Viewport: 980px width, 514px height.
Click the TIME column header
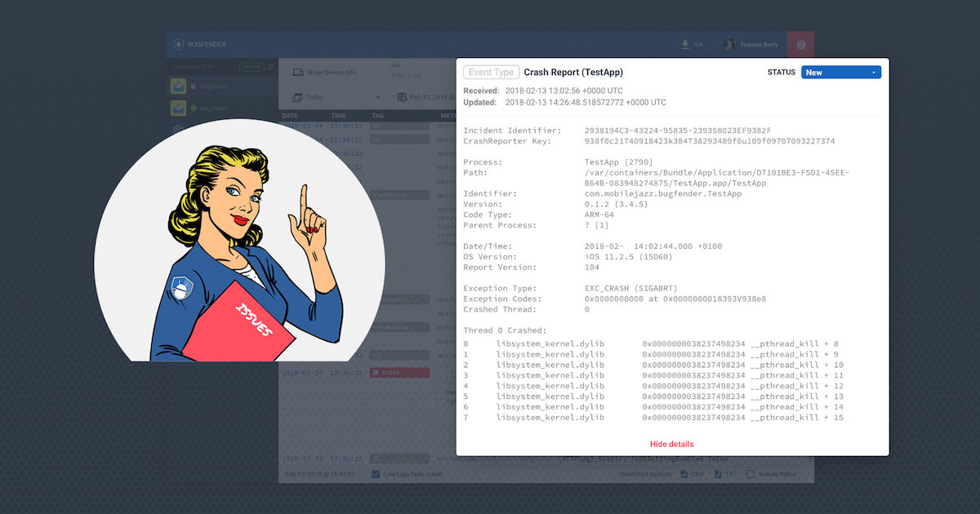pos(338,116)
